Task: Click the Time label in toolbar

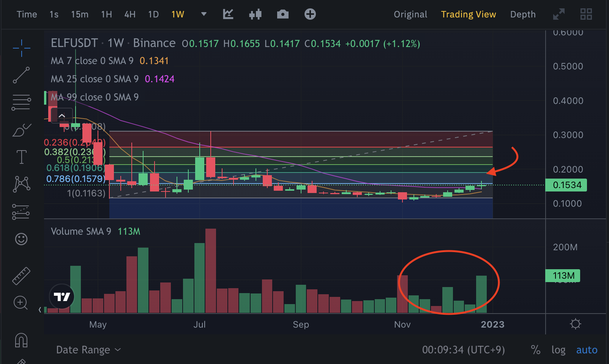Action: click(x=27, y=14)
